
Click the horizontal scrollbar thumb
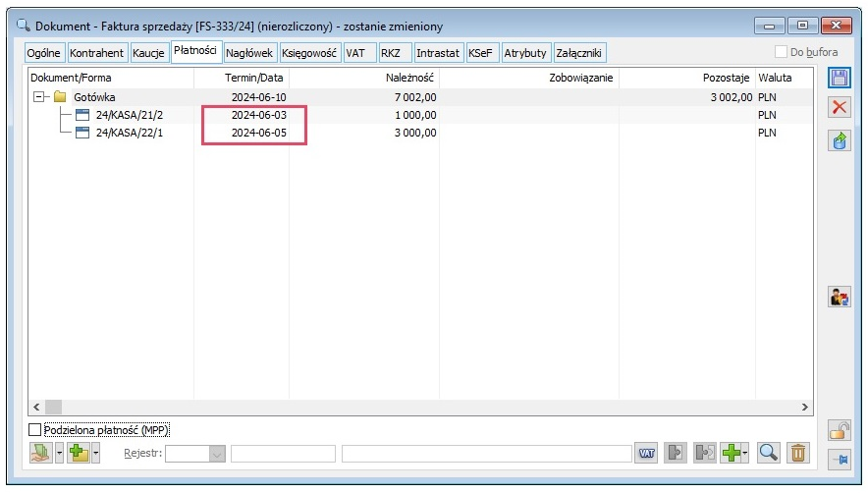(x=54, y=408)
